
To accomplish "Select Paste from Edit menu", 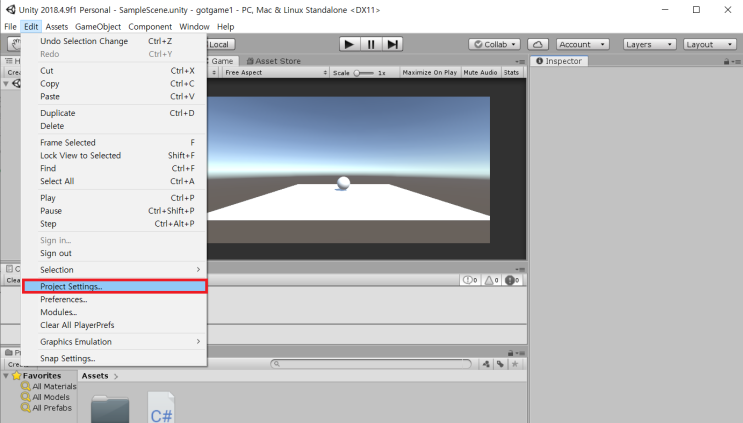I will click(x=114, y=96).
